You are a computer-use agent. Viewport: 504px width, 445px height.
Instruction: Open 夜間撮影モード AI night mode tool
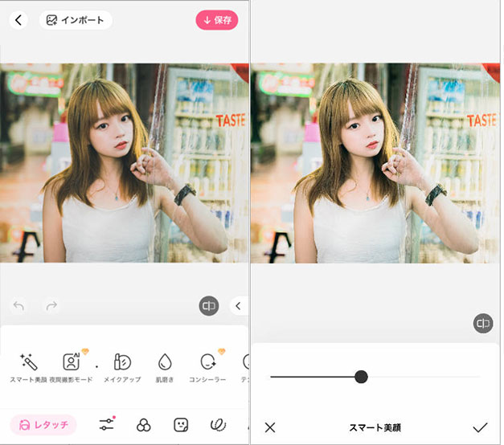pos(71,368)
